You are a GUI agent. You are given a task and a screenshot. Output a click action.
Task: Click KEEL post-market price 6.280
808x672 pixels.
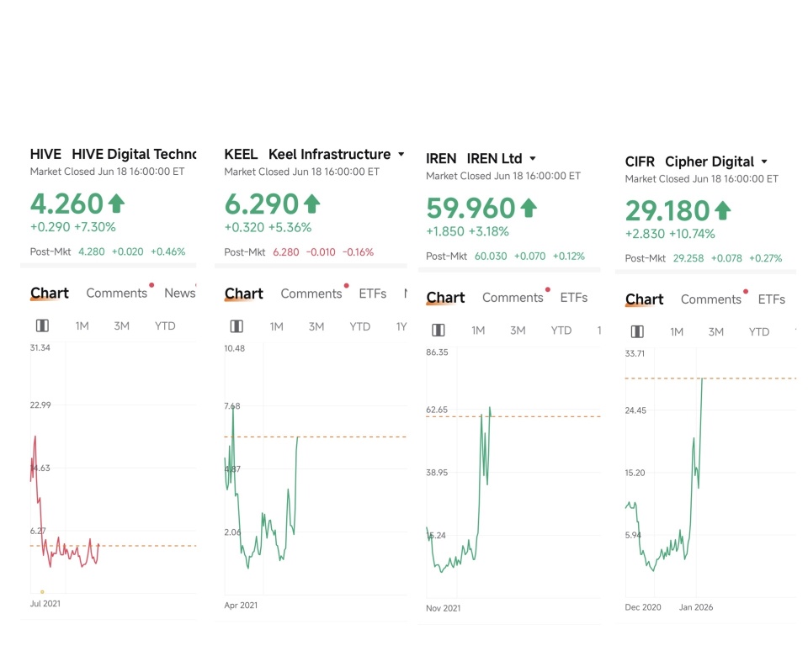286,252
